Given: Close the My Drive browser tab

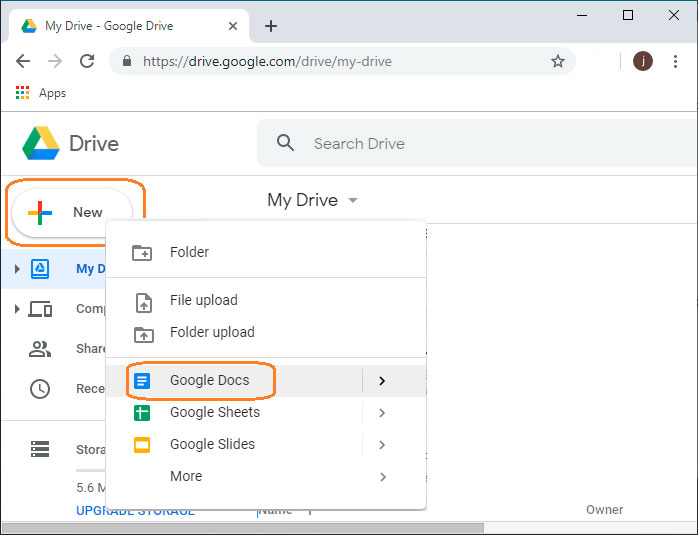Looking at the screenshot, I should tap(232, 26).
